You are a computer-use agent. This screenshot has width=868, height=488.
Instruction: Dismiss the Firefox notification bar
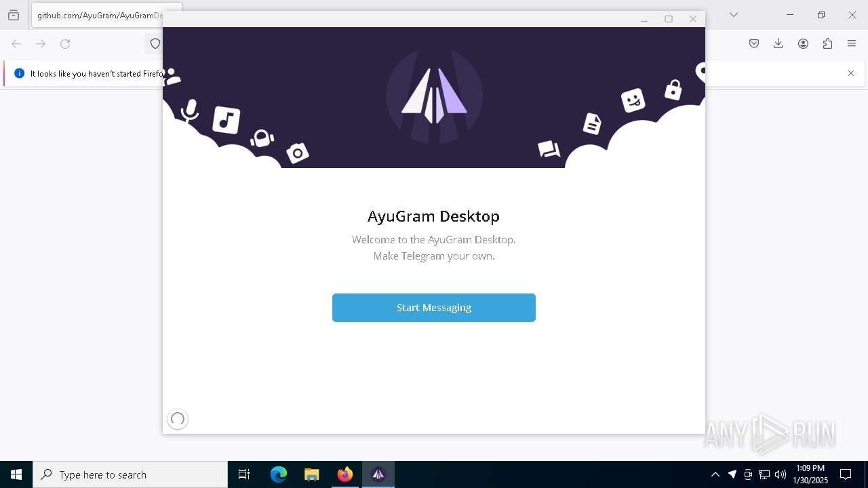(x=851, y=73)
